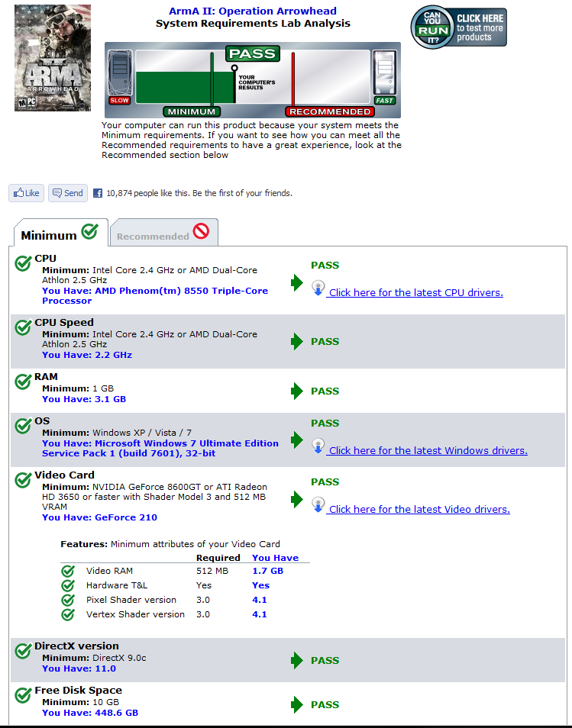Click the download icon beside Windows drivers link

[318, 447]
